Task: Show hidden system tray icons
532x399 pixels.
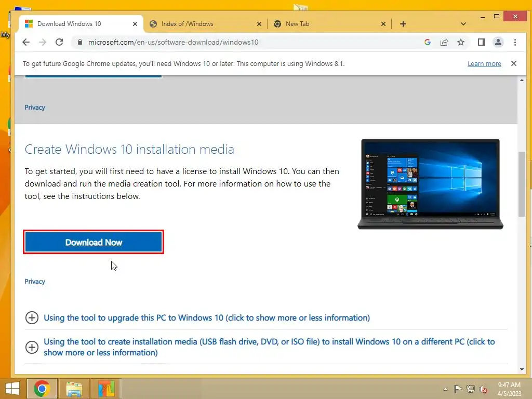Action: pyautogui.click(x=445, y=389)
